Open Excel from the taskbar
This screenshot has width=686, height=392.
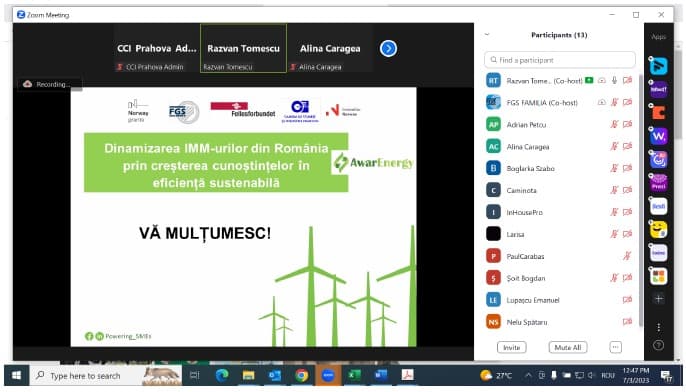(354, 375)
